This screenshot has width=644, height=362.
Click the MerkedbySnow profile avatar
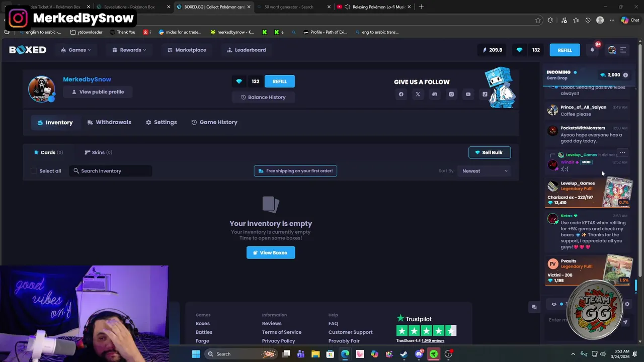pyautogui.click(x=41, y=89)
